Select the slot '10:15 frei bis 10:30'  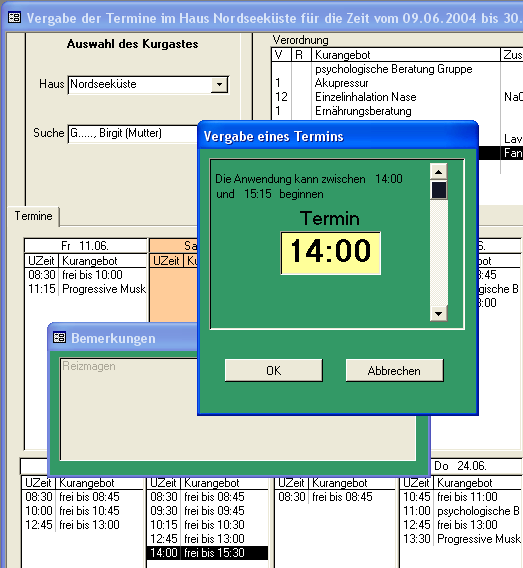click(208, 525)
